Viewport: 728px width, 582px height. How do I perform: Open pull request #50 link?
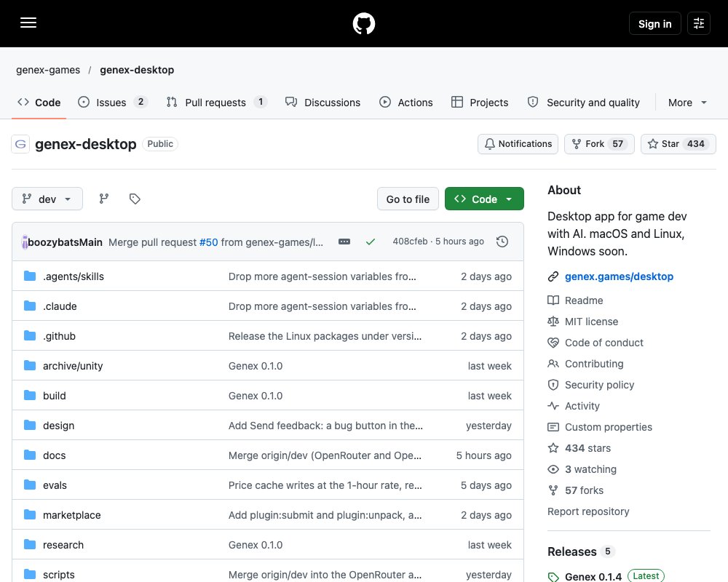click(208, 242)
